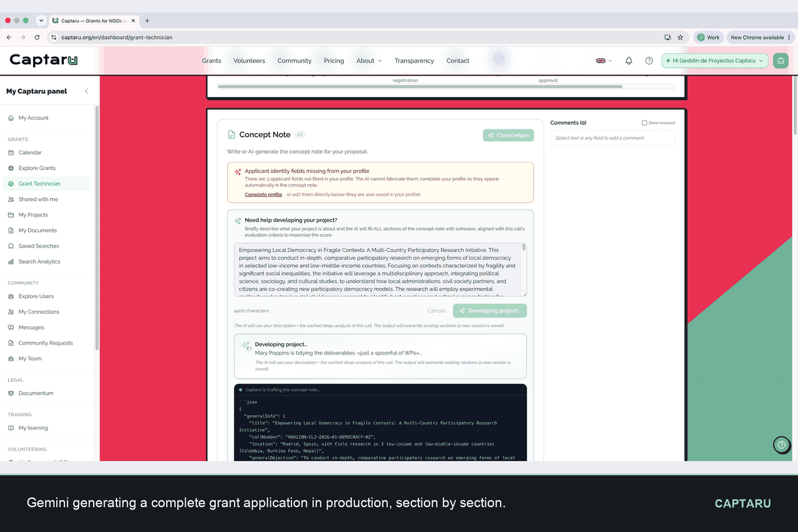Reload the page in the browser
Viewport: 798px width, 532px height.
(37, 37)
